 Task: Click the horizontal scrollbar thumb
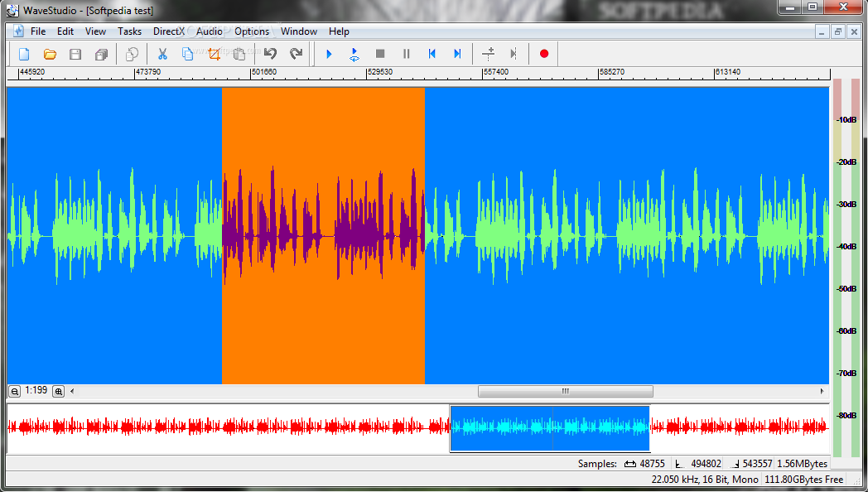pos(565,391)
